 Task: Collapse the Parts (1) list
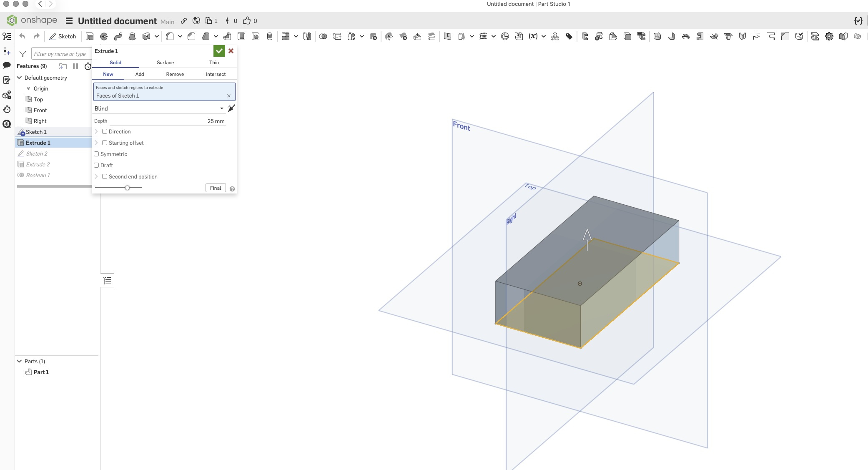point(19,361)
